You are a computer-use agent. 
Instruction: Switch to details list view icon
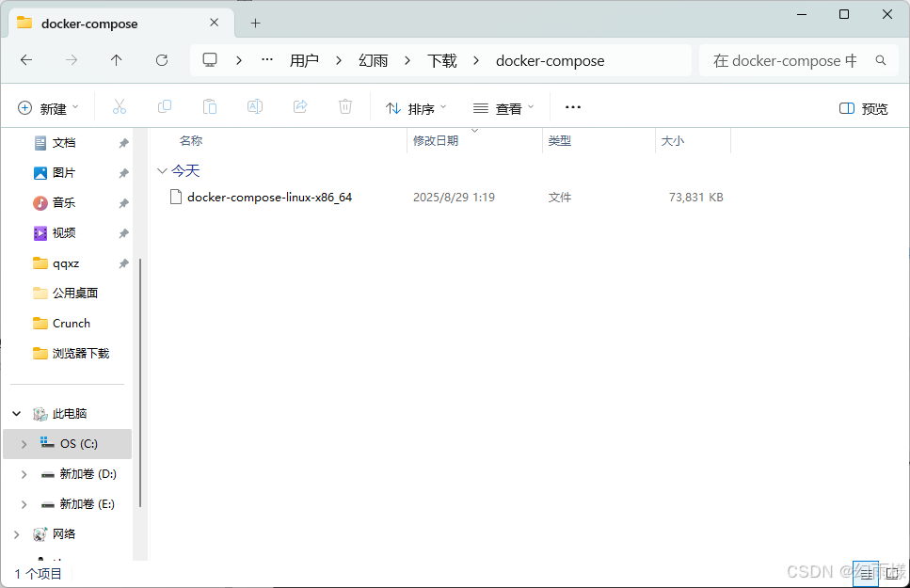[x=866, y=574]
